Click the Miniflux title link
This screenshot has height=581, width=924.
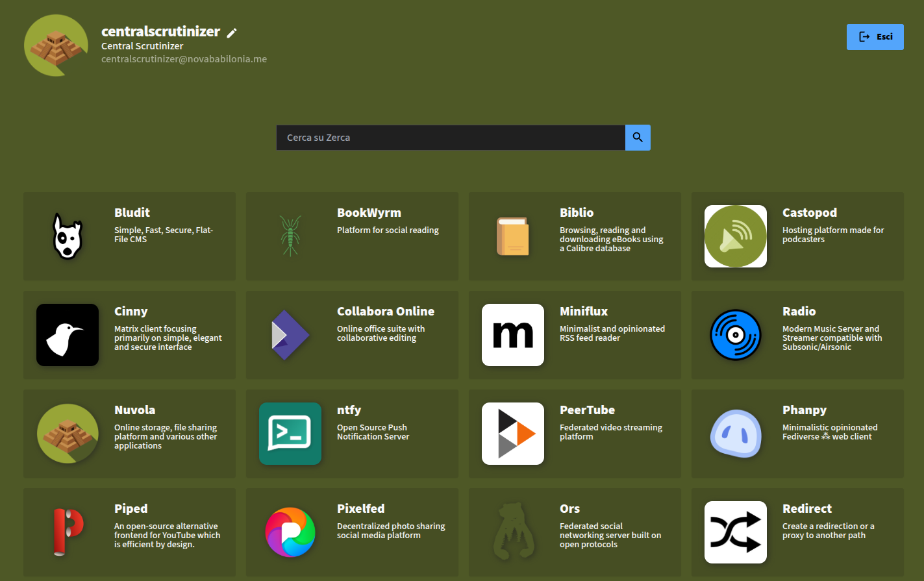pos(584,311)
